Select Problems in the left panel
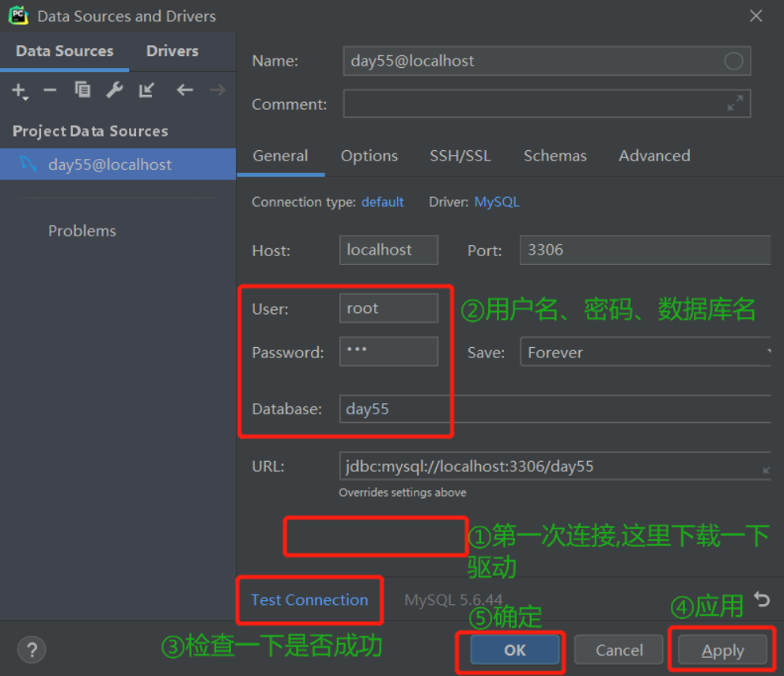 click(x=82, y=231)
